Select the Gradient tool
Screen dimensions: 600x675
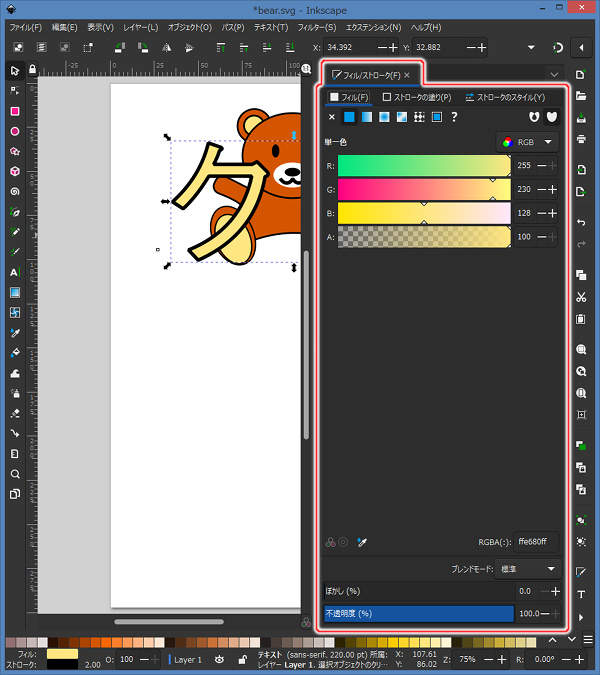click(15, 292)
